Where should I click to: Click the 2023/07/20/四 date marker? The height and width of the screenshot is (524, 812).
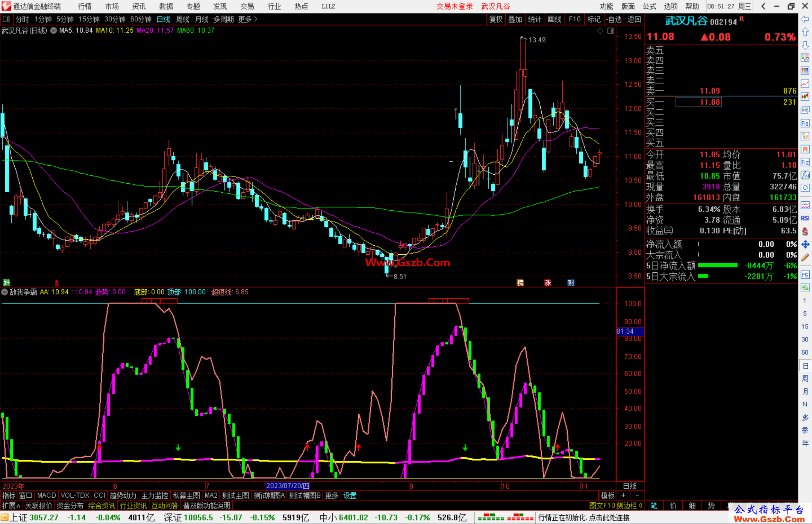coord(288,486)
